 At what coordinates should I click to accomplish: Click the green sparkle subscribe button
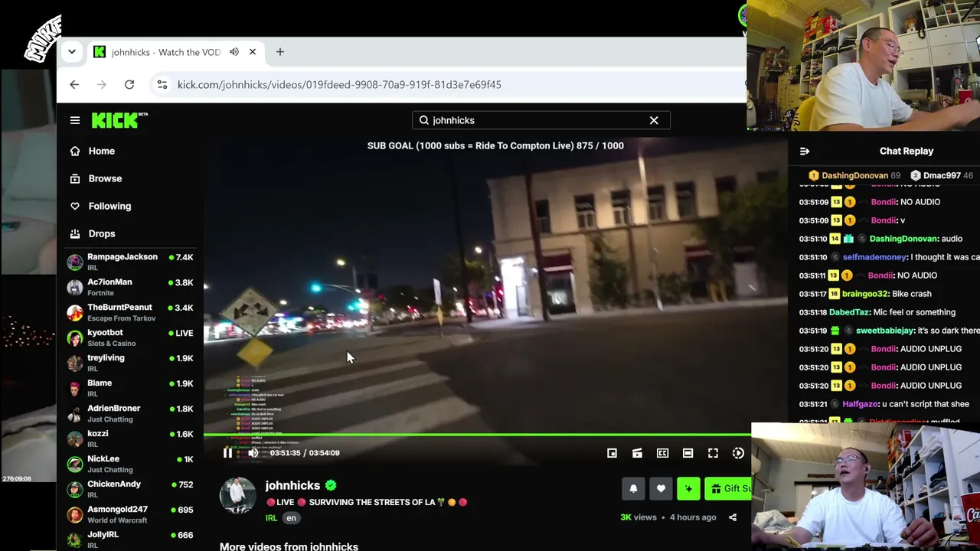(x=688, y=488)
